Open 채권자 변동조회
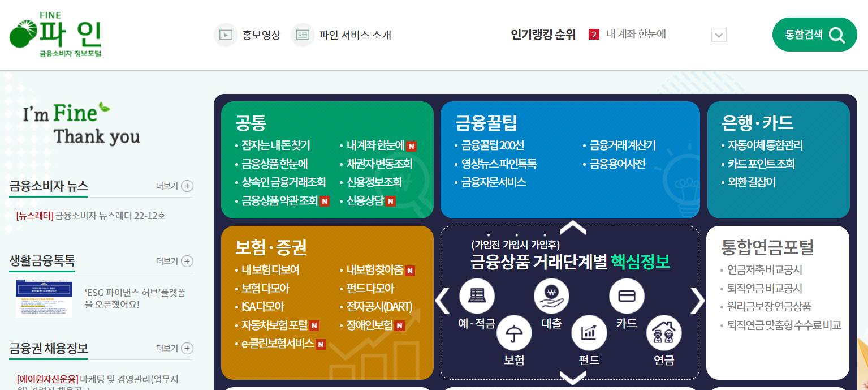 (x=379, y=164)
